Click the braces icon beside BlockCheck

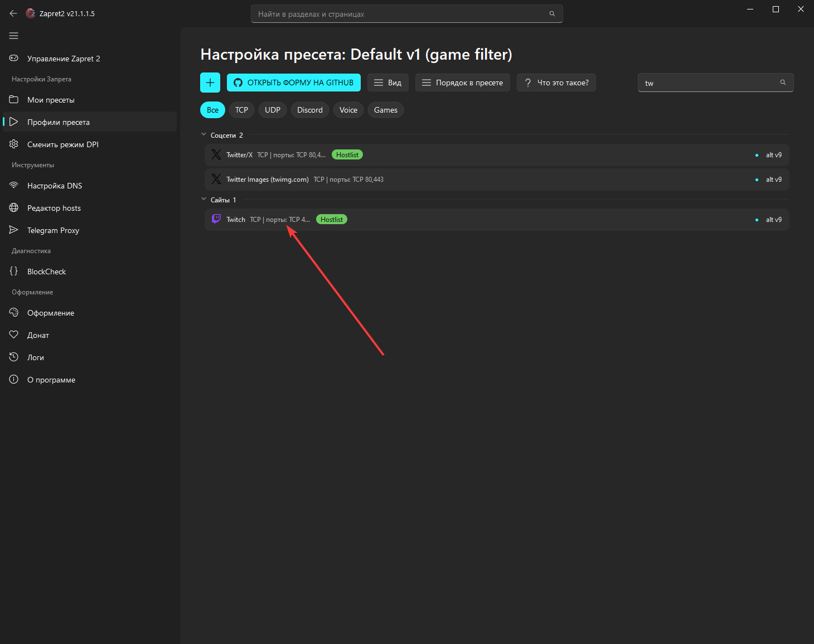click(x=14, y=271)
